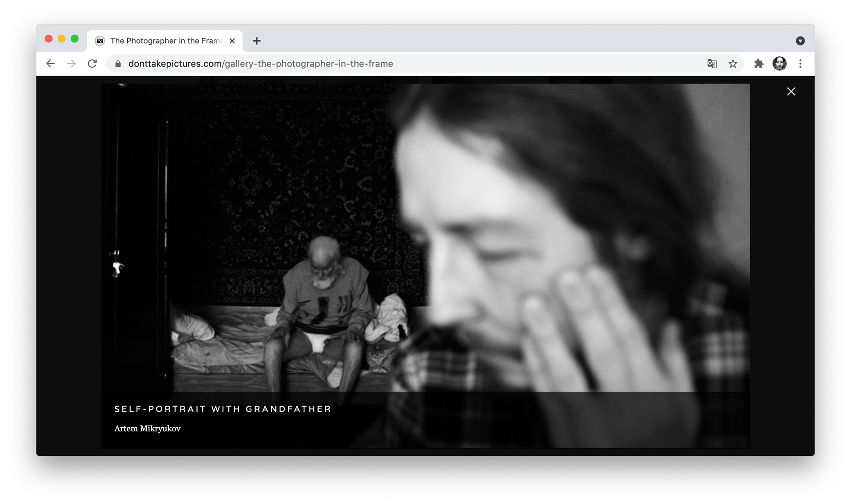Open Chrome's three-dot menu

800,64
